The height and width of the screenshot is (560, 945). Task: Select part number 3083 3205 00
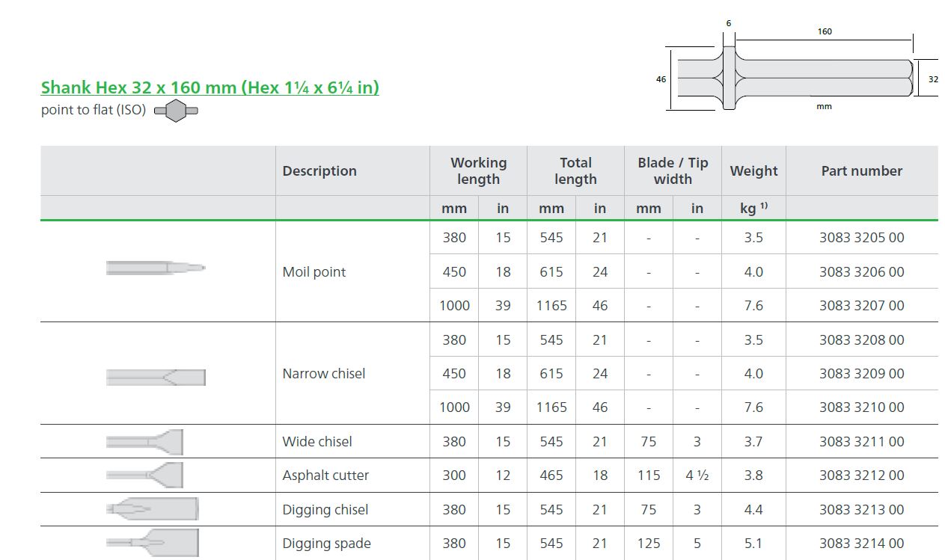[x=861, y=238]
